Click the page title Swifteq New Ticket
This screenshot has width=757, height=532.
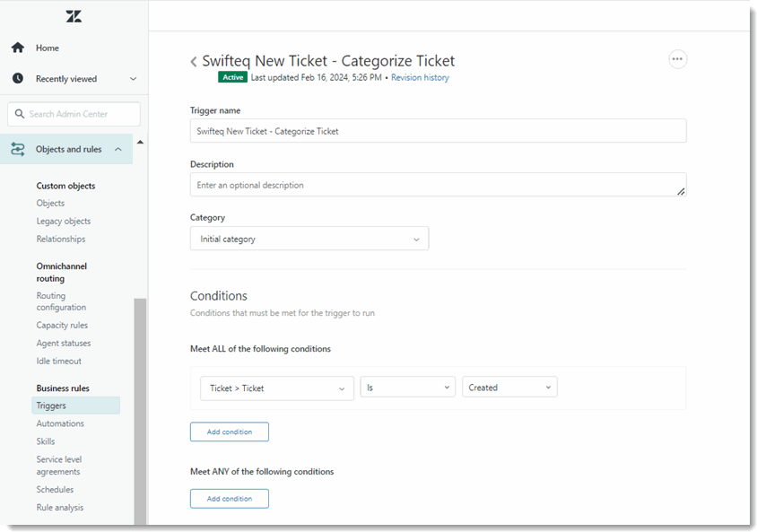click(x=328, y=61)
